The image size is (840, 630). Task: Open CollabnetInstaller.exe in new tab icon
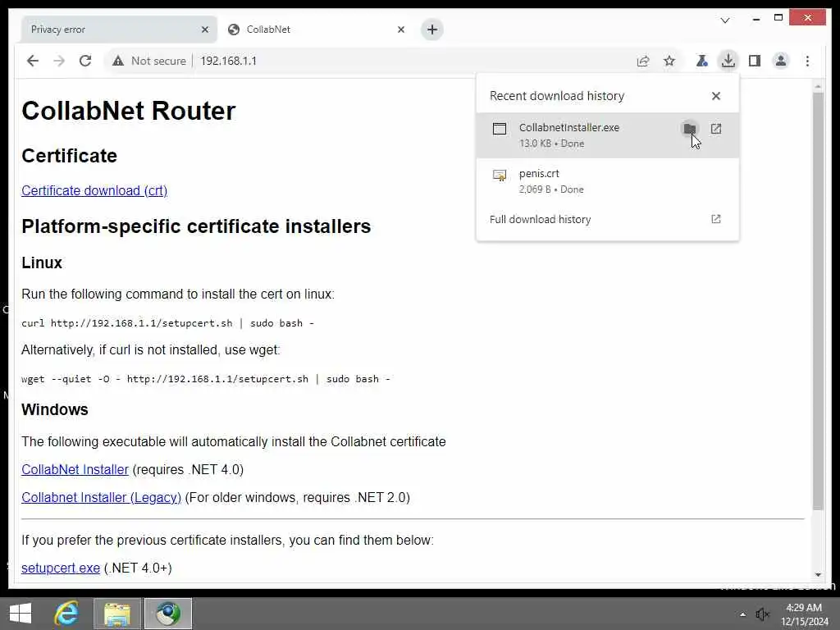(x=715, y=129)
